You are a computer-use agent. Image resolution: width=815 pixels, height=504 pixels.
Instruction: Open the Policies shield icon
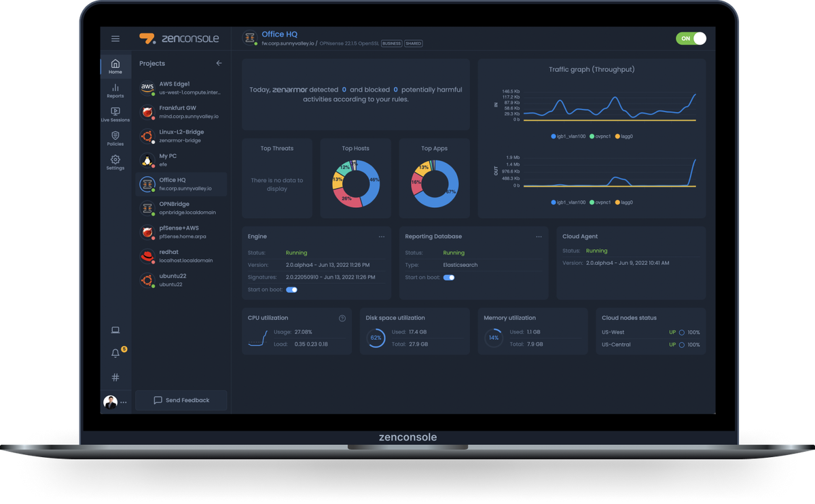(115, 139)
